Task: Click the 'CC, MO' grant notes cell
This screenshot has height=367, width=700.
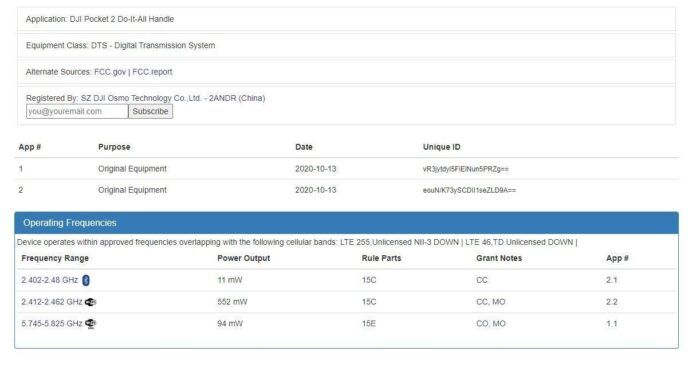Action: click(491, 302)
